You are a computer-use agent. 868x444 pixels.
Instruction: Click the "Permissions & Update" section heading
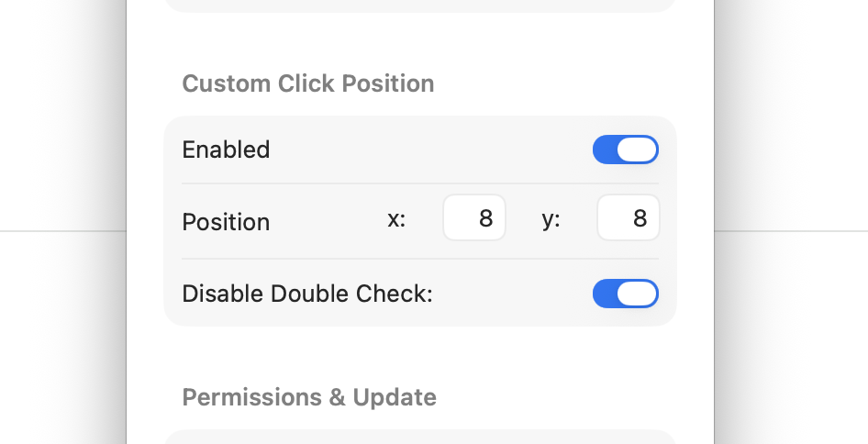pos(309,397)
